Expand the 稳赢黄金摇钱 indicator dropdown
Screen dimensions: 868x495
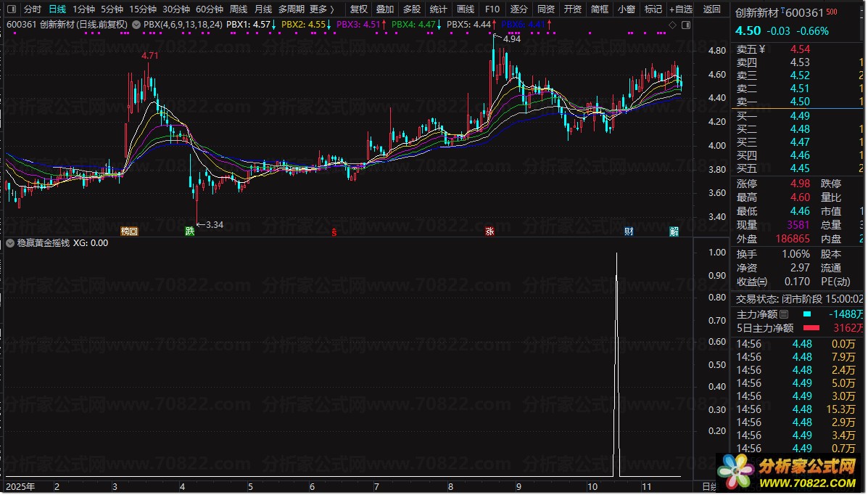tap(10, 243)
